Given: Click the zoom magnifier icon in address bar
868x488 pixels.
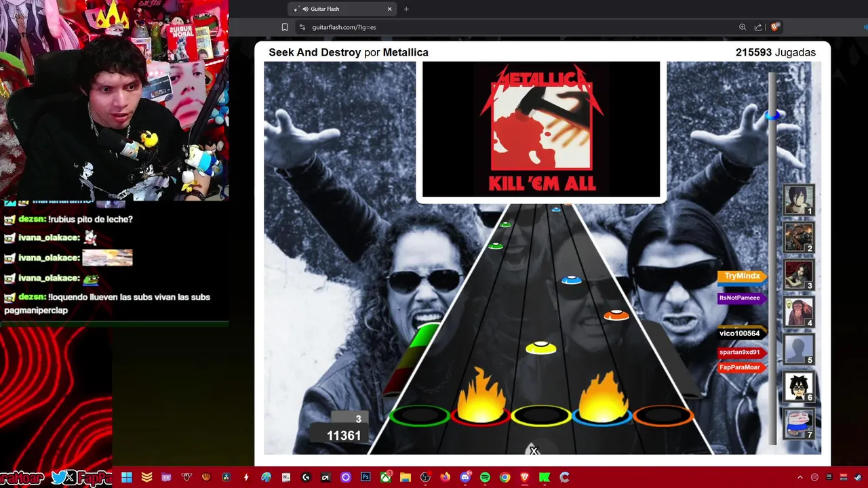Looking at the screenshot, I should click(x=743, y=27).
